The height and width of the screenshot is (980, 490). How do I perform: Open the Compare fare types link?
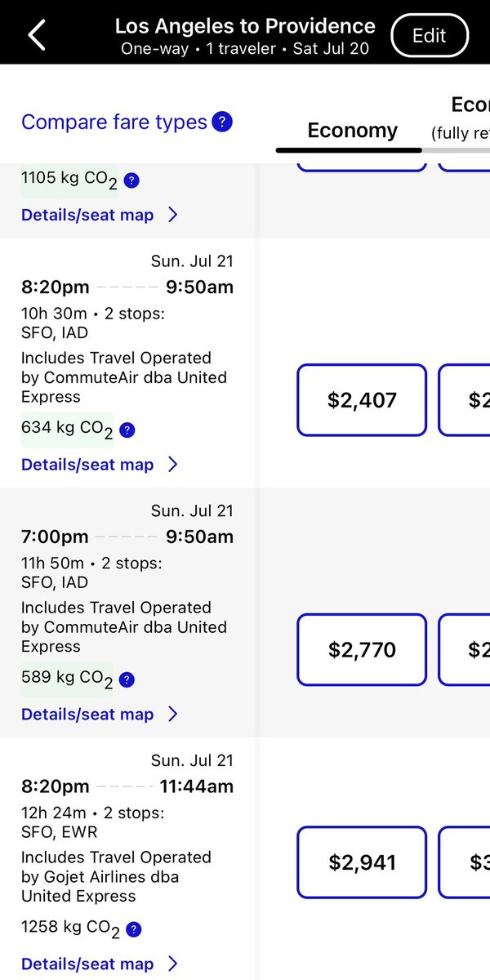[114, 122]
